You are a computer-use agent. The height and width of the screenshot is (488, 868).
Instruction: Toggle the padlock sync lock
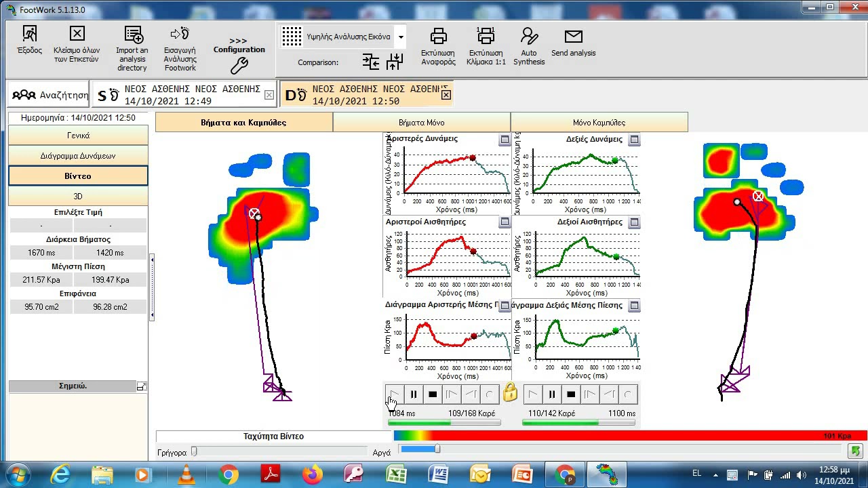(510, 392)
